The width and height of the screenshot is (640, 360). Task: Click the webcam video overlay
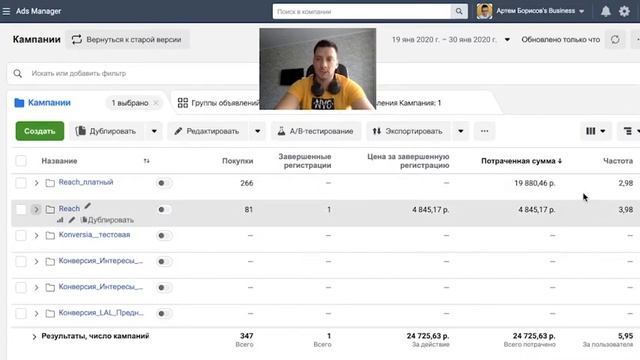(318, 69)
